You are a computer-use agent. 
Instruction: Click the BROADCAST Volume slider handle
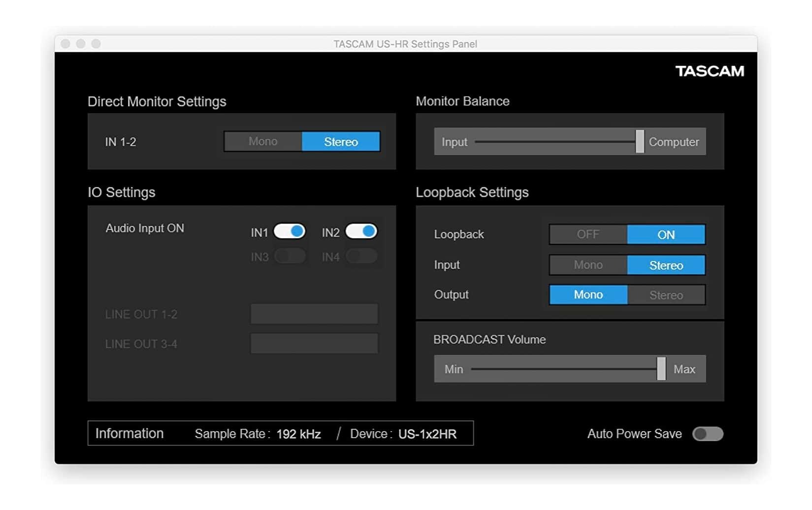click(x=661, y=369)
